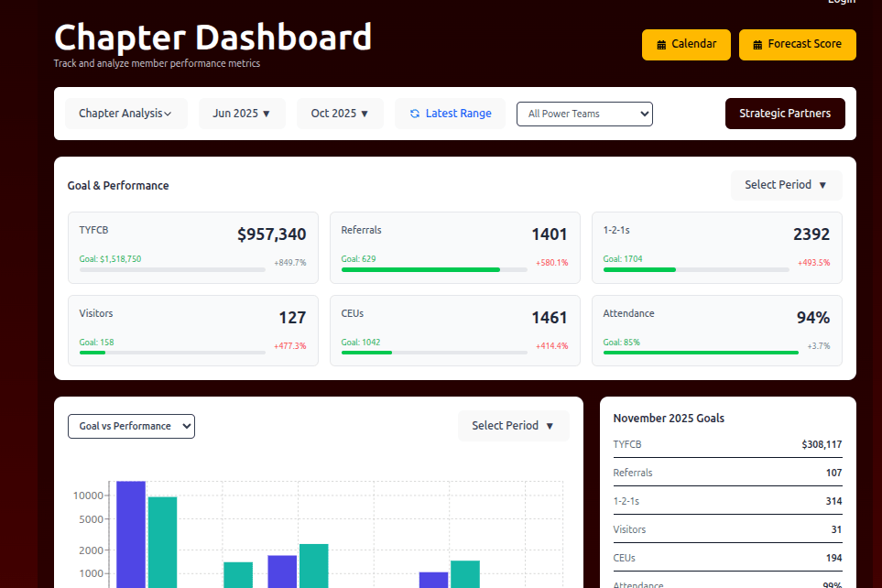
Task: Change the Goal vs Performance chart view dropdown
Action: click(x=131, y=426)
